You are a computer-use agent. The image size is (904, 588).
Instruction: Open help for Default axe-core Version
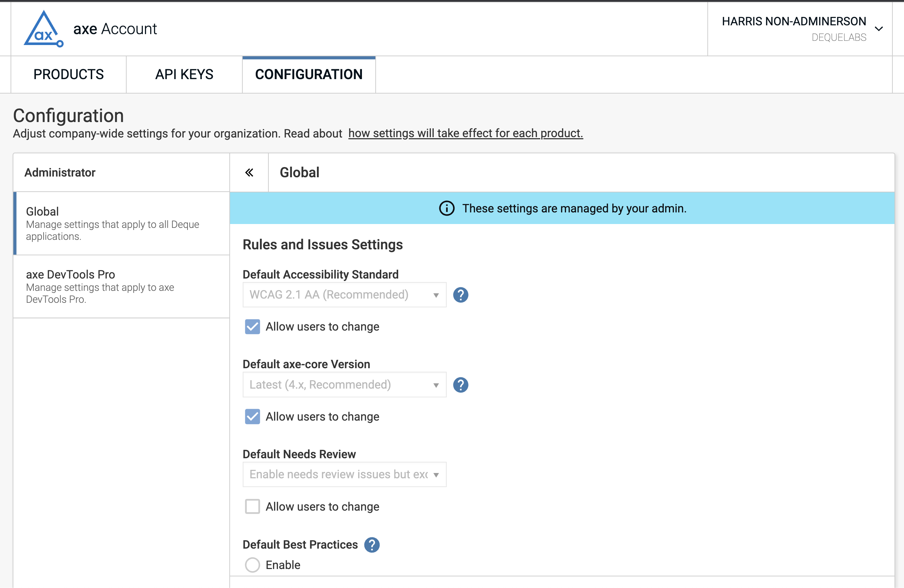[x=460, y=385]
